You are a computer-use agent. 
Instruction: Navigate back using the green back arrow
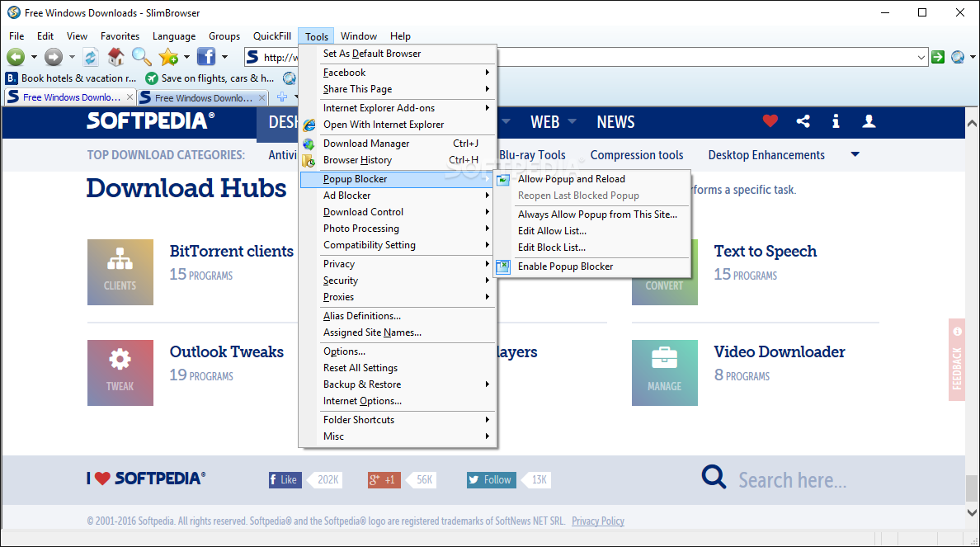[16, 58]
